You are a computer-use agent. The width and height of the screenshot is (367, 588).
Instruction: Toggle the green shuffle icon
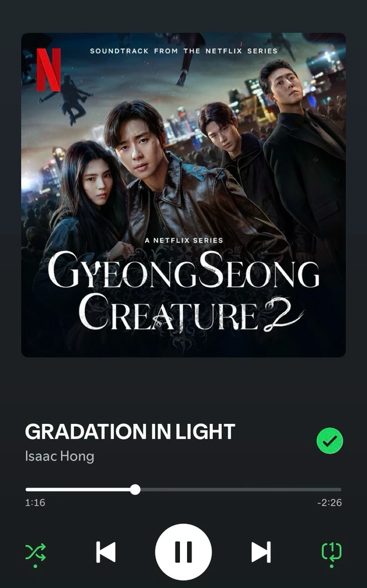[35, 552]
